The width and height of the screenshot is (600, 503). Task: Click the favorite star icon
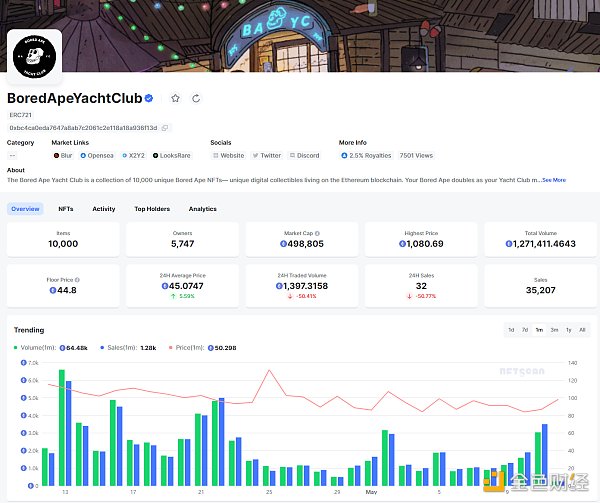click(x=176, y=98)
